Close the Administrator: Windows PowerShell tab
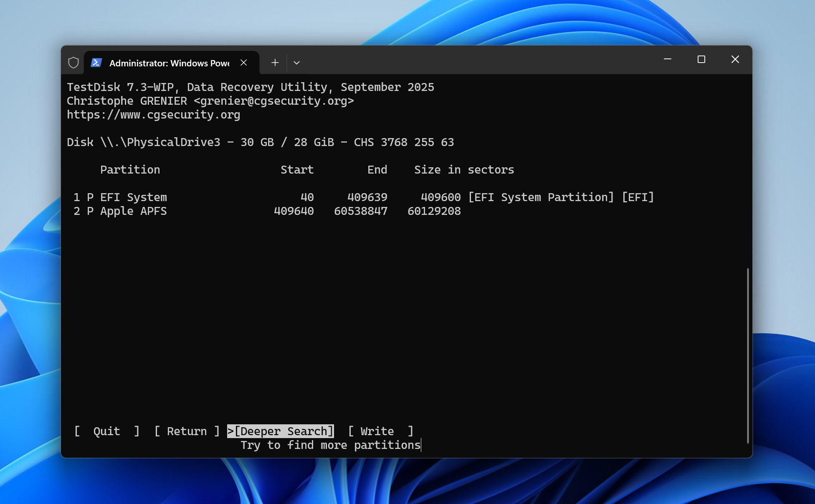The height and width of the screenshot is (504, 815). (x=244, y=63)
